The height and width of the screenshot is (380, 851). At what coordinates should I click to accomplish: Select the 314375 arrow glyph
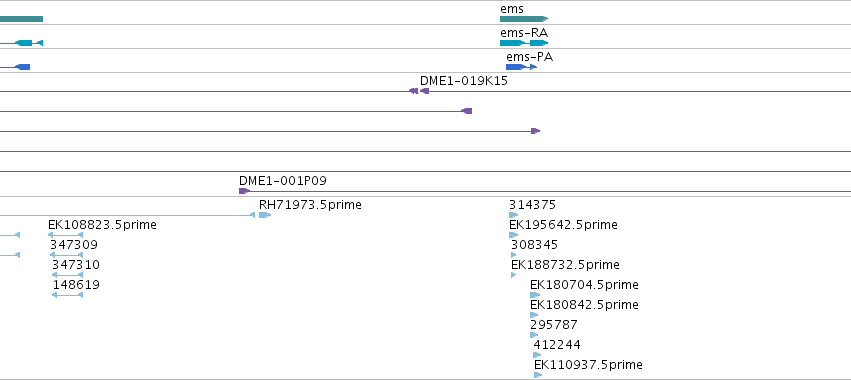click(513, 215)
